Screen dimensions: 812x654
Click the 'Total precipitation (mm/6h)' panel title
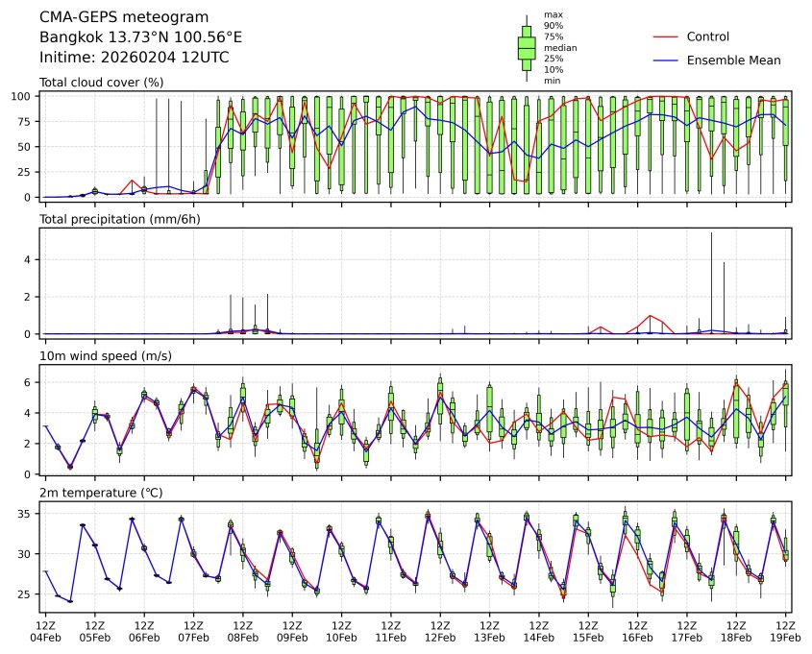pos(119,219)
